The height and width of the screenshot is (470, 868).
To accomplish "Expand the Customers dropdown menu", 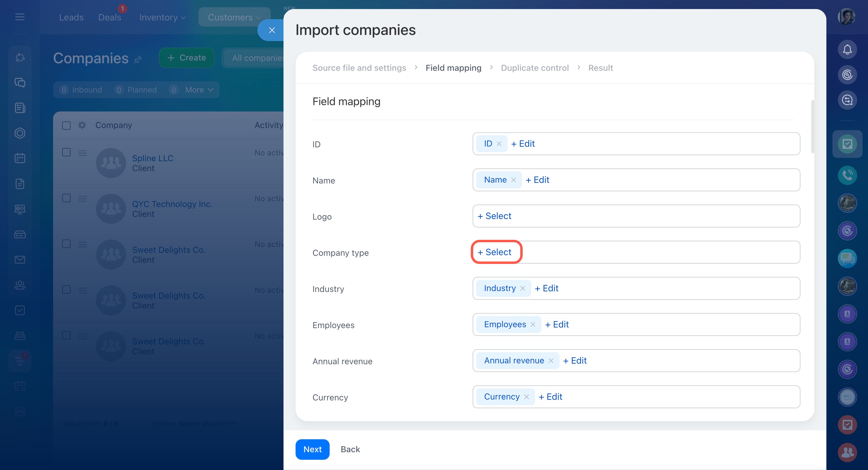I will (234, 17).
